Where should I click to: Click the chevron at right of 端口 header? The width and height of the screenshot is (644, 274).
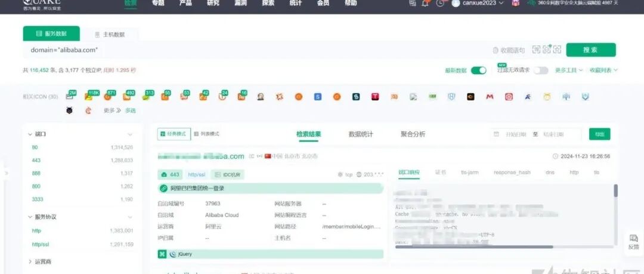tap(130, 134)
